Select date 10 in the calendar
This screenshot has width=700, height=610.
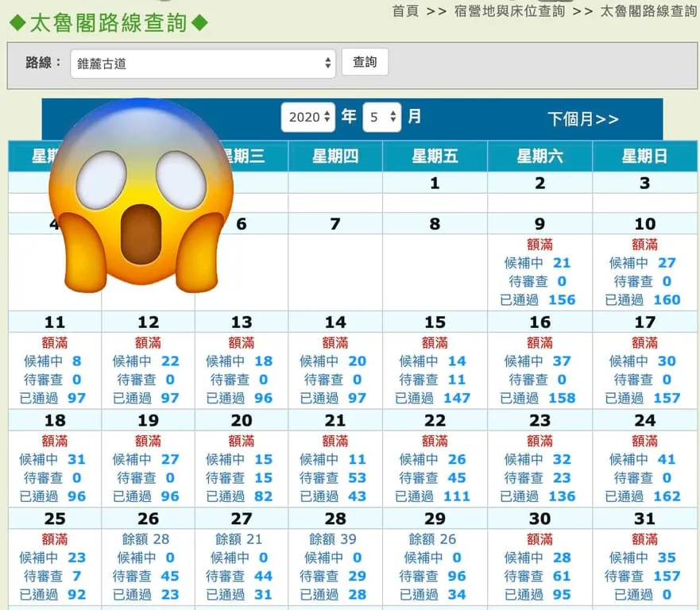(x=644, y=223)
